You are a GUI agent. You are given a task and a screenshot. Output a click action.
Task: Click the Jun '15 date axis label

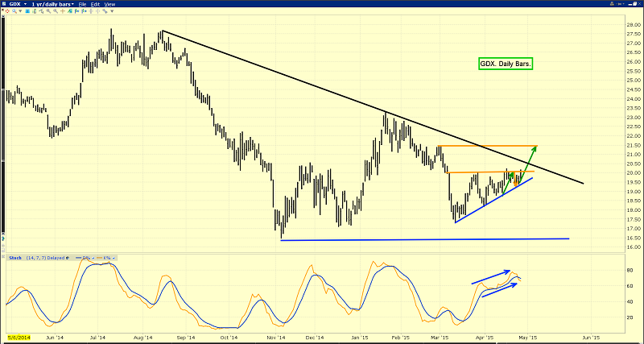(x=590, y=338)
